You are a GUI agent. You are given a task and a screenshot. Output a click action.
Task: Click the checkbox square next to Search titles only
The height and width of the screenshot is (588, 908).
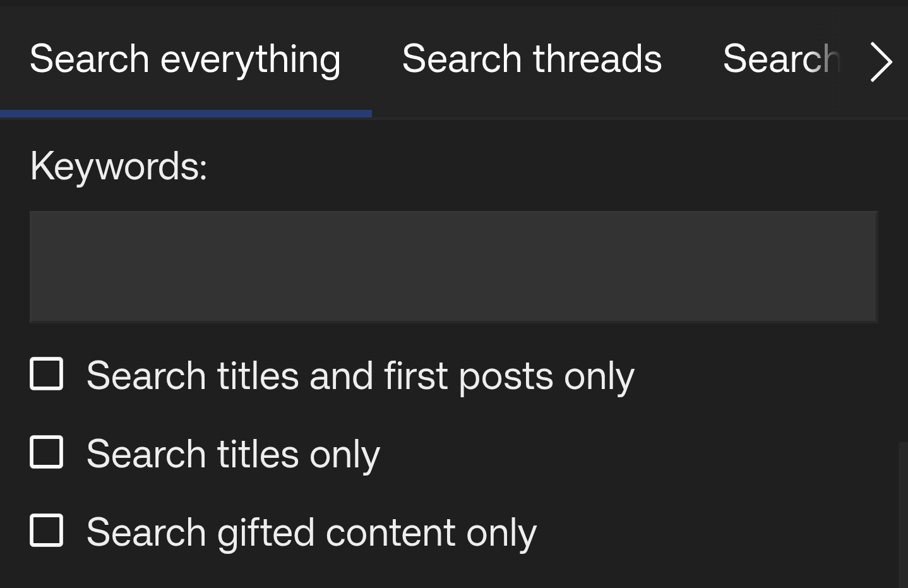point(46,452)
